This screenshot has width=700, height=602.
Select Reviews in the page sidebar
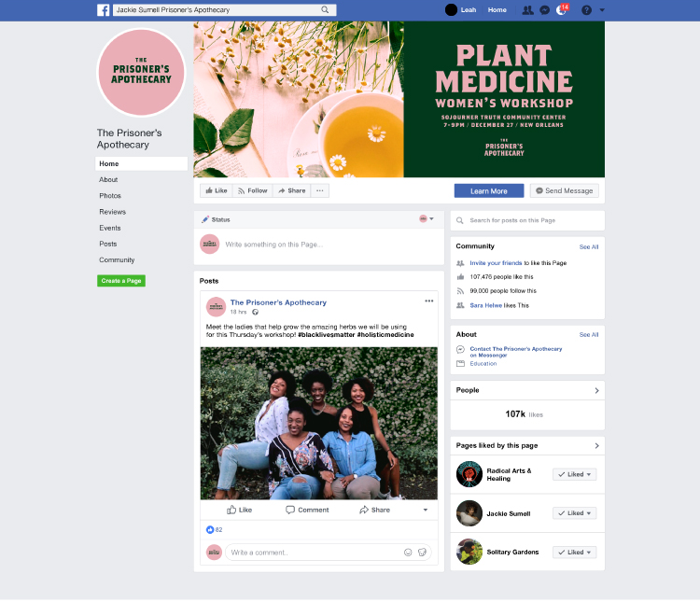pyautogui.click(x=113, y=212)
